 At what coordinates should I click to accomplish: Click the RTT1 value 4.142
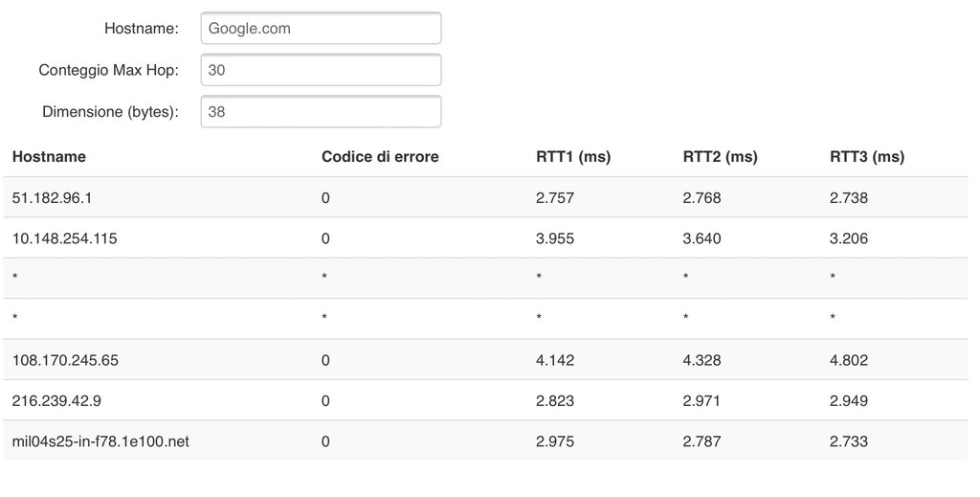click(x=555, y=360)
